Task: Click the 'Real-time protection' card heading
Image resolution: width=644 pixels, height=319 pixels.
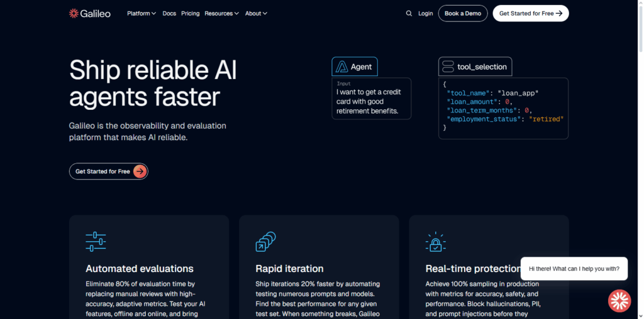Action: [x=473, y=269]
